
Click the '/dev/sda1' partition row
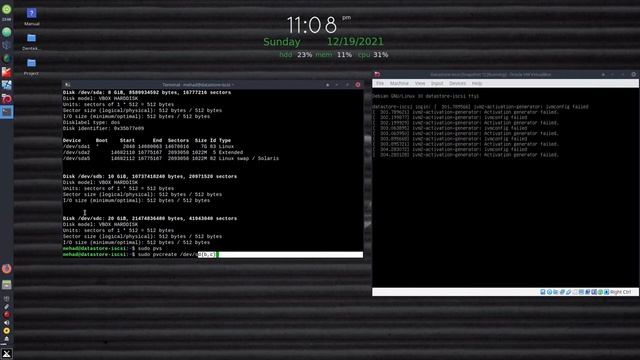pyautogui.click(x=148, y=146)
